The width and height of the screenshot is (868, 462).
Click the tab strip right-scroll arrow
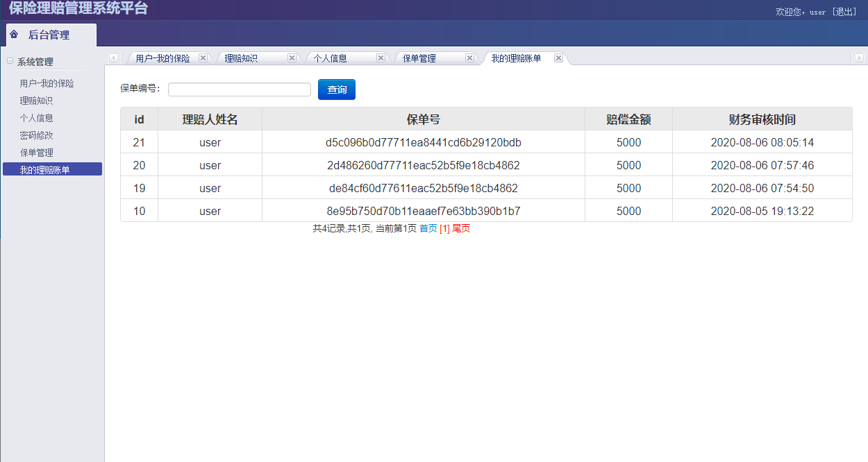click(858, 58)
